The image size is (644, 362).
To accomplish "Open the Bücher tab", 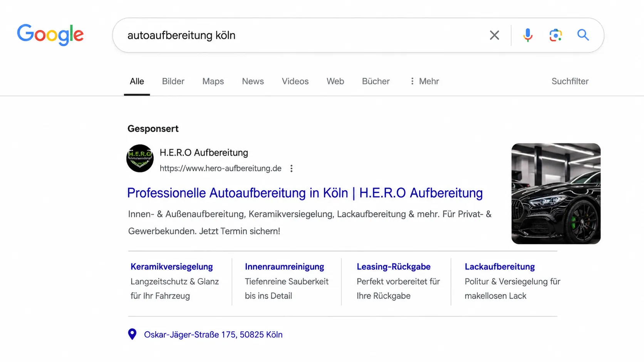I will click(x=376, y=81).
